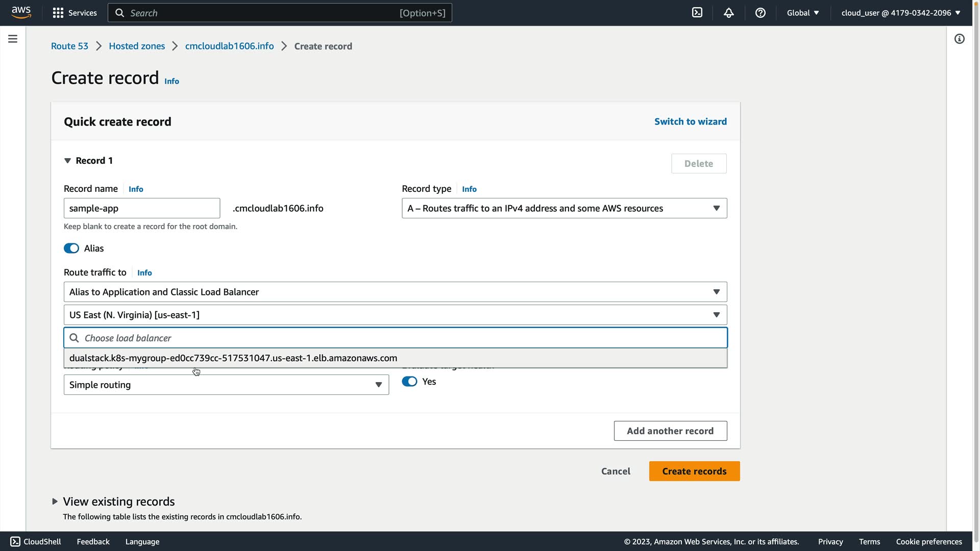This screenshot has height=551, width=980.
Task: Open the AWS home logo
Action: coord(21,12)
